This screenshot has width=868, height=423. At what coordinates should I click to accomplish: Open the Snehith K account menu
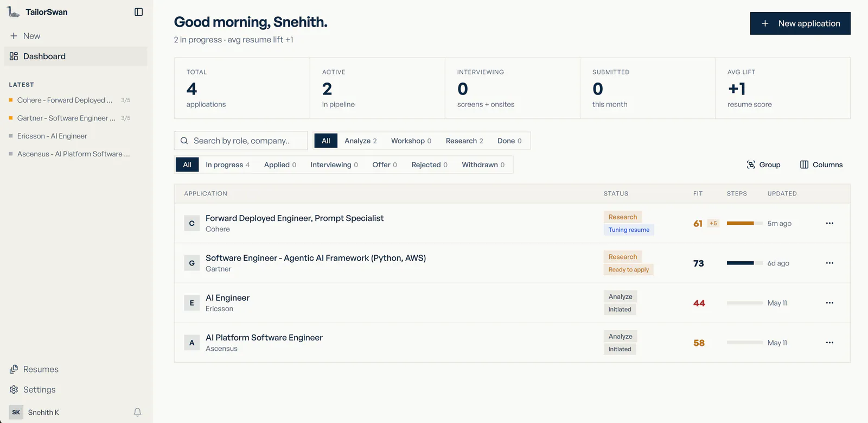click(x=43, y=412)
